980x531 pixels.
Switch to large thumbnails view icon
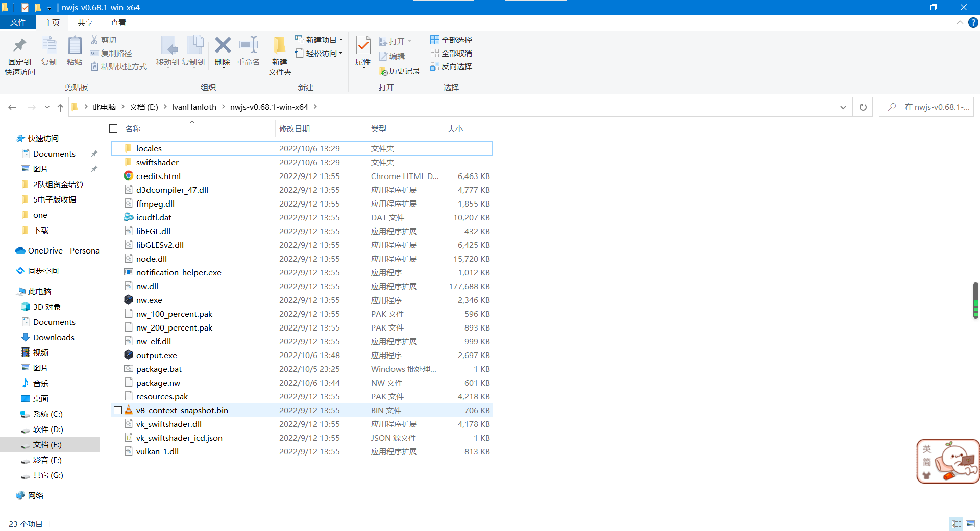pos(970,524)
